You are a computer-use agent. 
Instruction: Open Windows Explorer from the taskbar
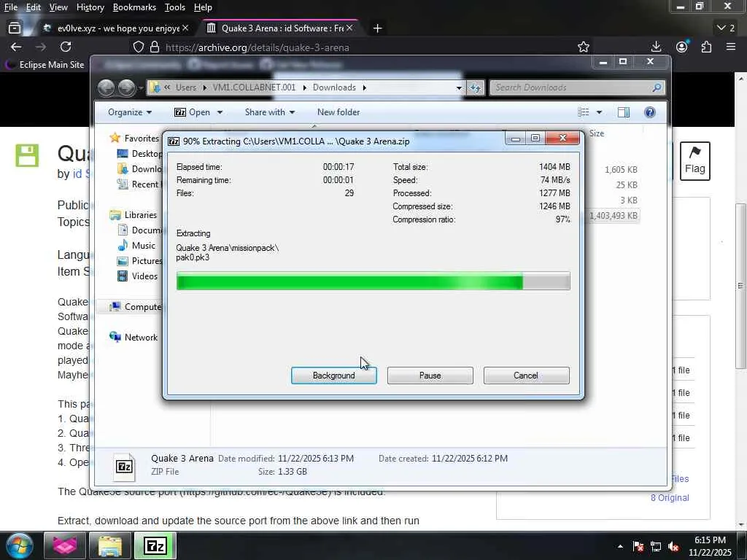(110, 545)
